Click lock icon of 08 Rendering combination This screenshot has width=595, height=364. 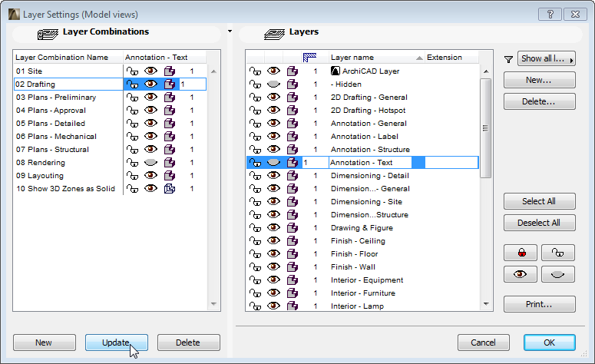click(132, 163)
